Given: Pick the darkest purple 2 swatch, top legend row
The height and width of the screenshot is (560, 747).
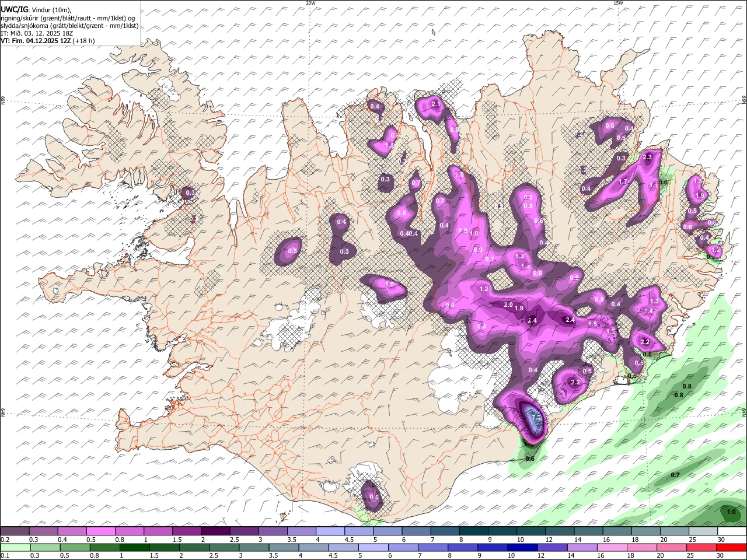Looking at the screenshot, I should [215, 531].
